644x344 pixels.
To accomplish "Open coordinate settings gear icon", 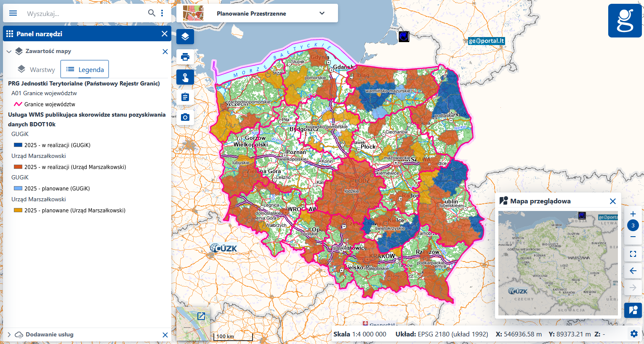I will pos(634,334).
